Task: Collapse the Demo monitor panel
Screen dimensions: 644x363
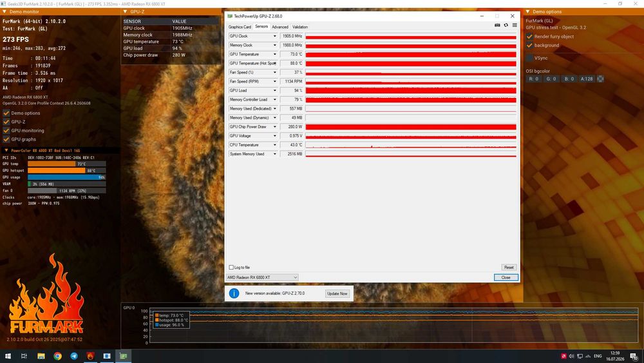Action: [4, 12]
